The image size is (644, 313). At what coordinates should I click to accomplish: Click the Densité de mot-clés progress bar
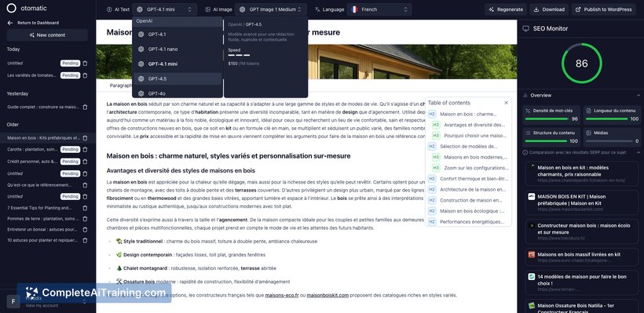click(x=546, y=119)
